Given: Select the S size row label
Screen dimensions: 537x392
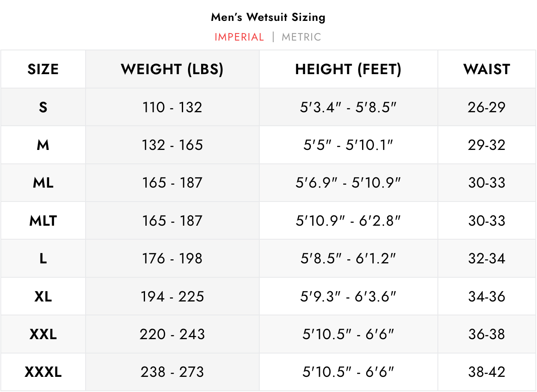Looking at the screenshot, I should pyautogui.click(x=43, y=107).
